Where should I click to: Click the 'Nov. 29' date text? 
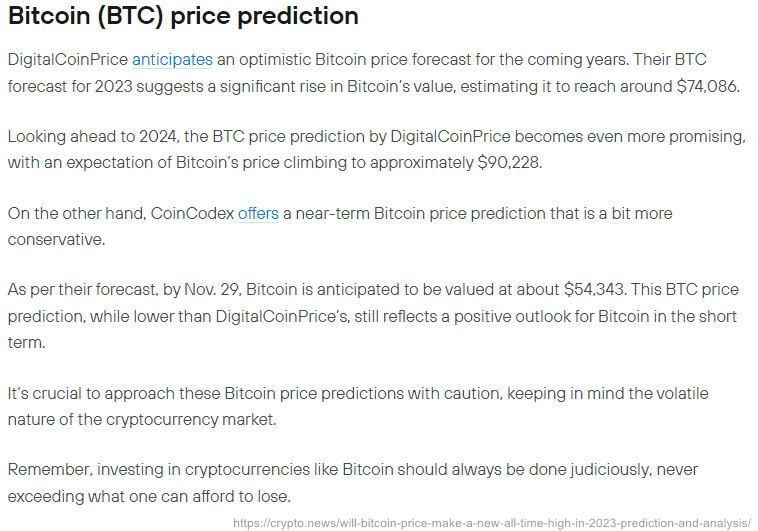tap(212, 289)
